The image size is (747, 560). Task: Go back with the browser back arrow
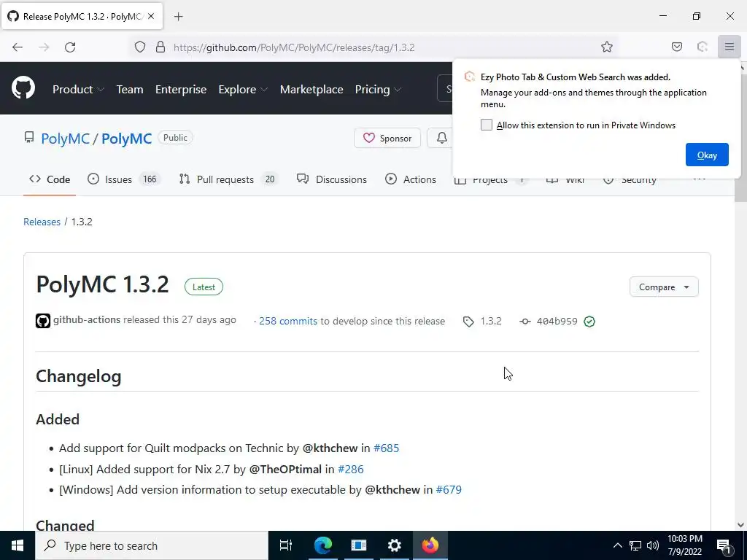[18, 47]
